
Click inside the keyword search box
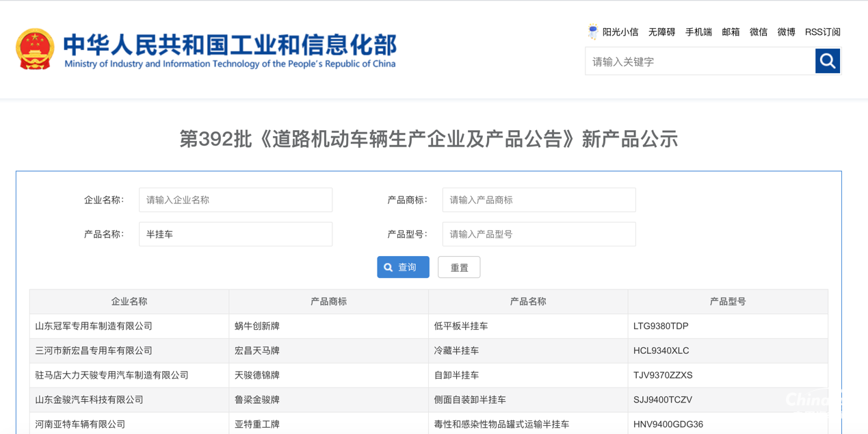pyautogui.click(x=698, y=61)
